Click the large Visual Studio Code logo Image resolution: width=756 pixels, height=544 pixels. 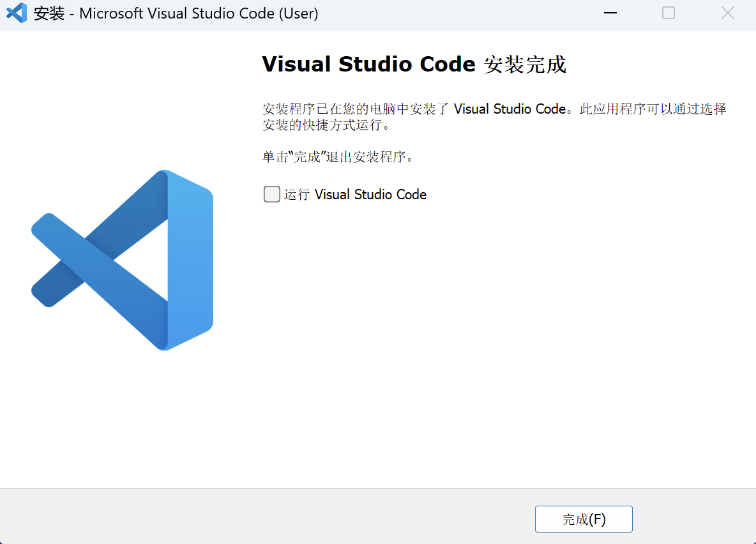tap(121, 260)
